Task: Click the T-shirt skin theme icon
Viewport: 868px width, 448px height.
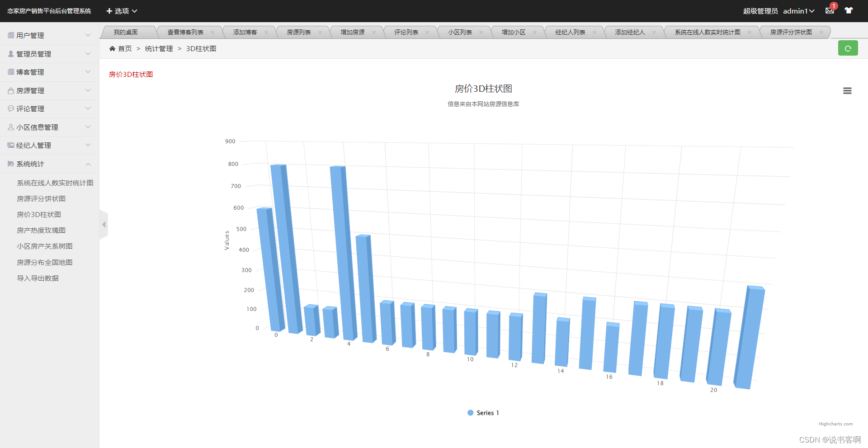Action: [x=849, y=10]
